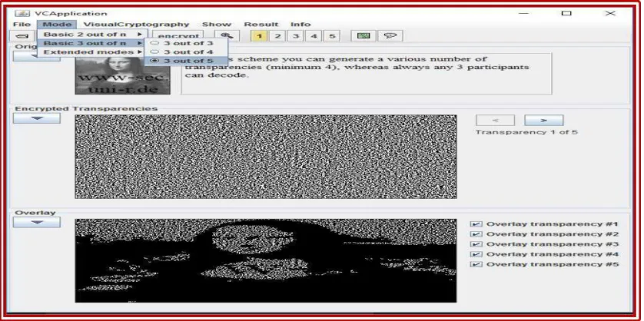
Task: Toggle Overlay transparency #5 checkbox
Action: click(x=476, y=264)
